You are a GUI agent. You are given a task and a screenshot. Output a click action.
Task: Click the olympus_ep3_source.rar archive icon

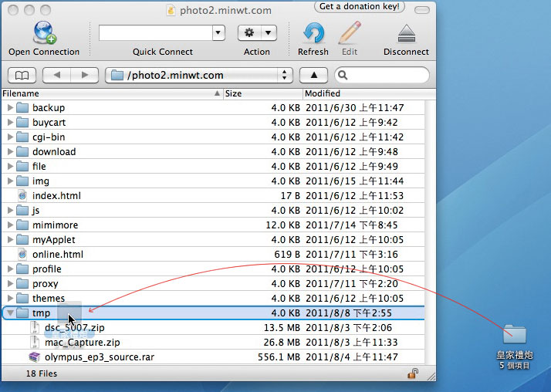[x=35, y=357]
